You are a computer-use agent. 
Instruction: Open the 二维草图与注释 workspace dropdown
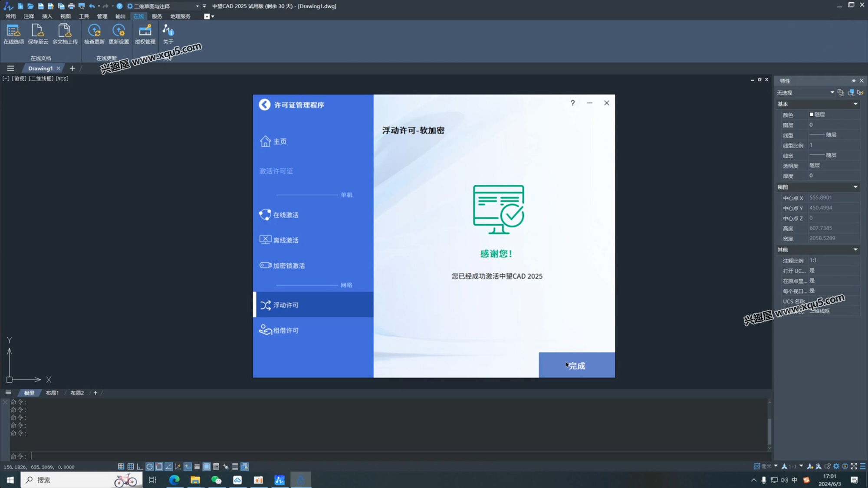pyautogui.click(x=197, y=6)
